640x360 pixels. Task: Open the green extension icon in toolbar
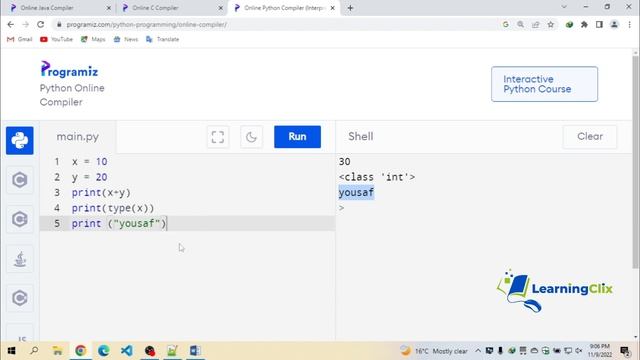click(569, 24)
